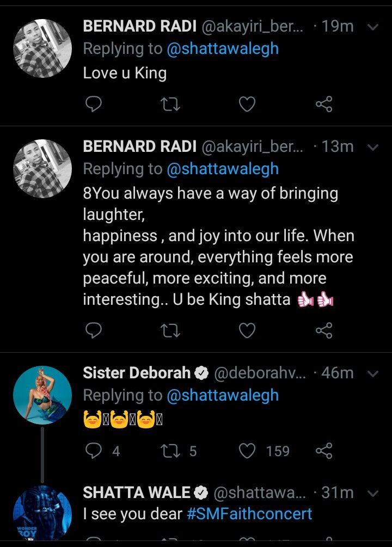Like the King shatta tweet
Image resolution: width=392 pixels, height=547 pixels.
(247, 330)
